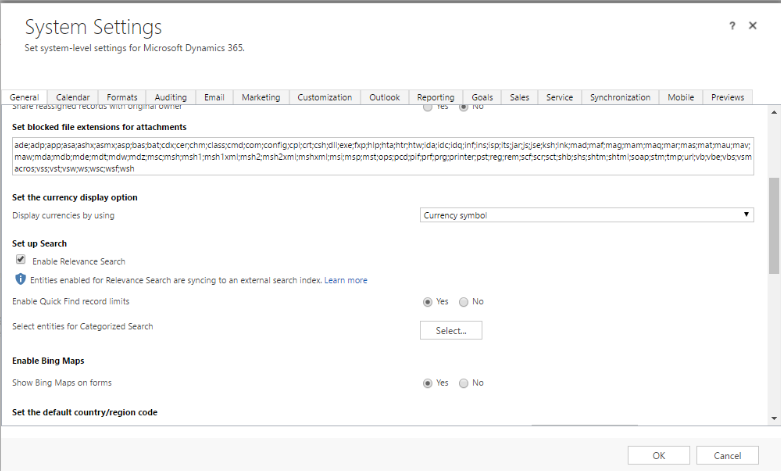Open the help question mark icon

732,26
